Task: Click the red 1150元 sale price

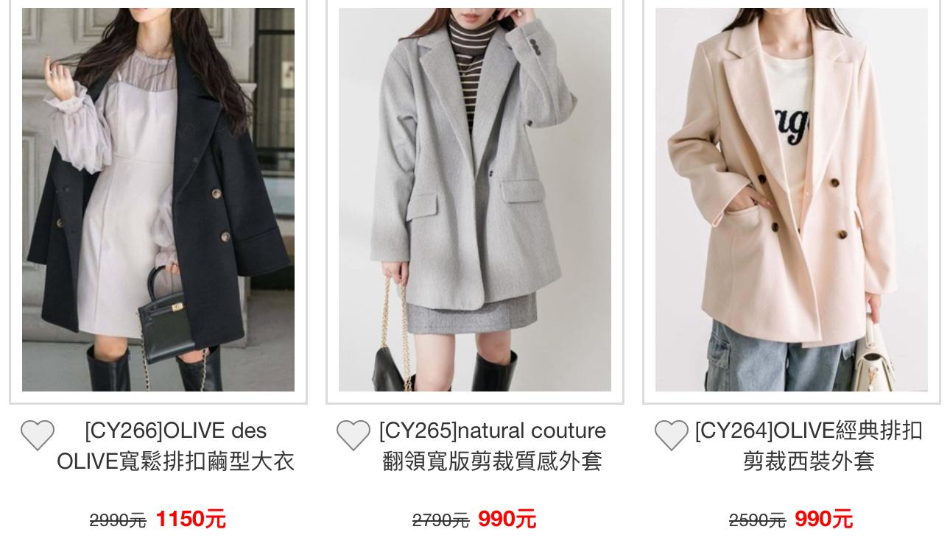Action: point(191,519)
